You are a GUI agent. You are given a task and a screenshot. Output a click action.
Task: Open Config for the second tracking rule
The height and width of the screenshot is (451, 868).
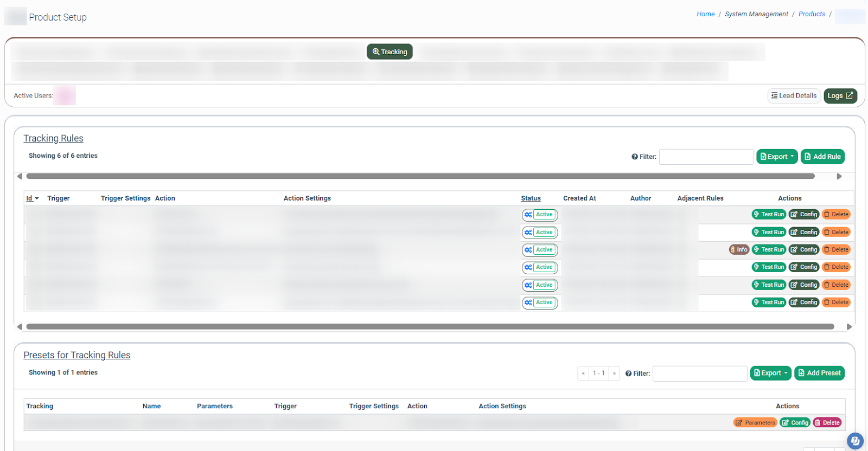pyautogui.click(x=804, y=232)
